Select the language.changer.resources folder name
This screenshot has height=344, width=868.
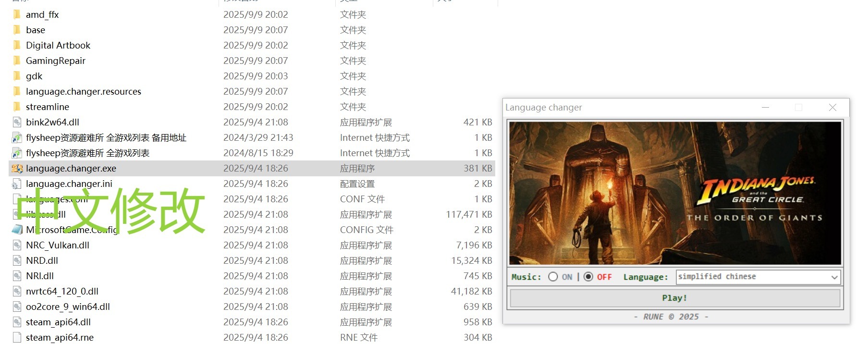pyautogui.click(x=84, y=92)
